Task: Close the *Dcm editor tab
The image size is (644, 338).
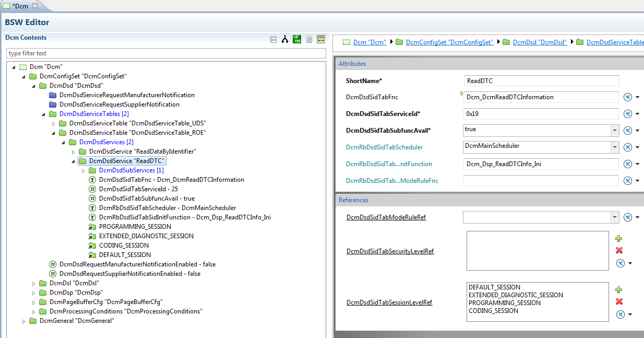Action: (x=35, y=5)
